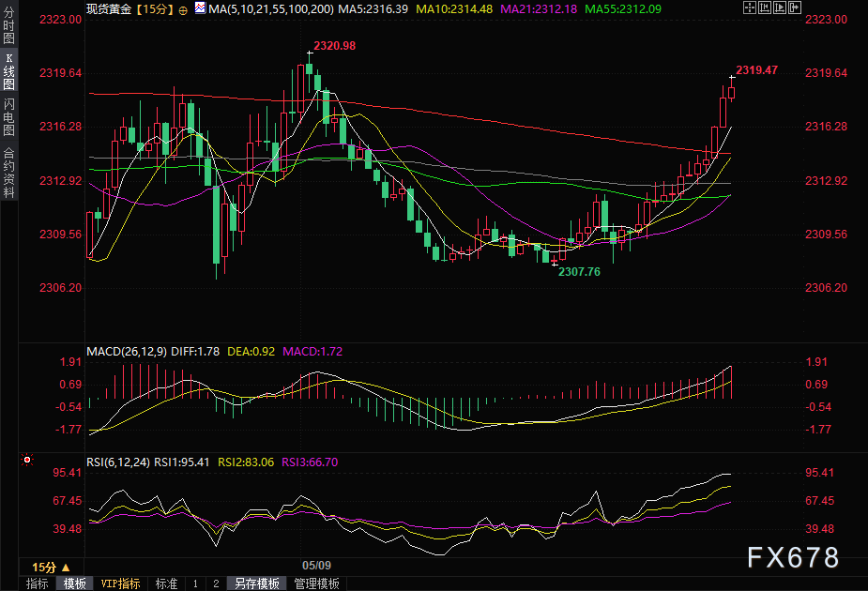Click the MACD:1.72 value

click(312, 352)
